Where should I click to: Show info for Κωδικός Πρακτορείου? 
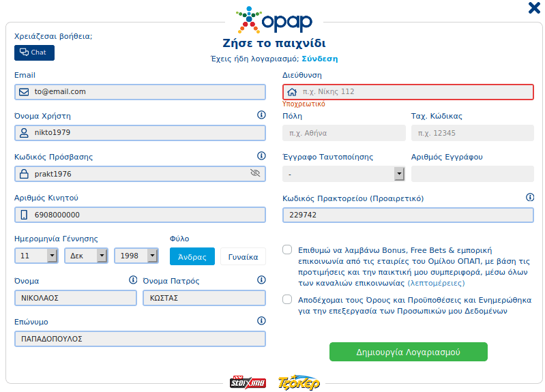530,198
